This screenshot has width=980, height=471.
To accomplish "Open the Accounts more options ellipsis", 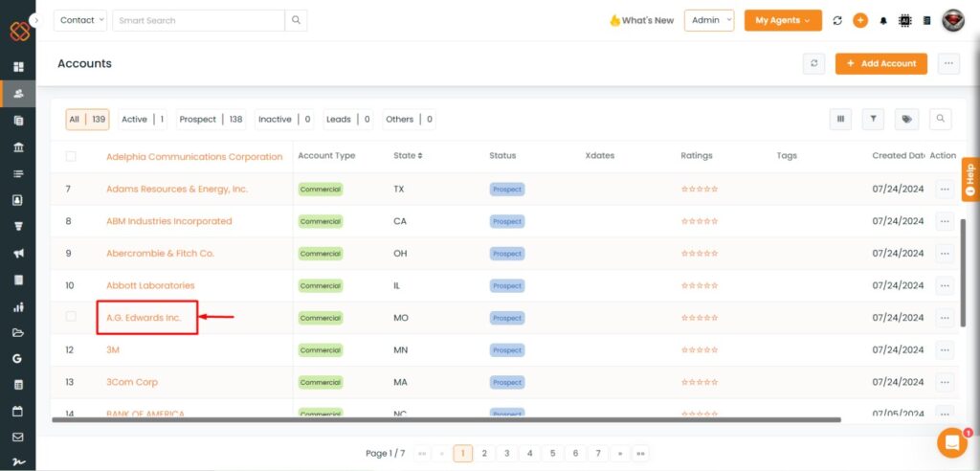I will [948, 63].
